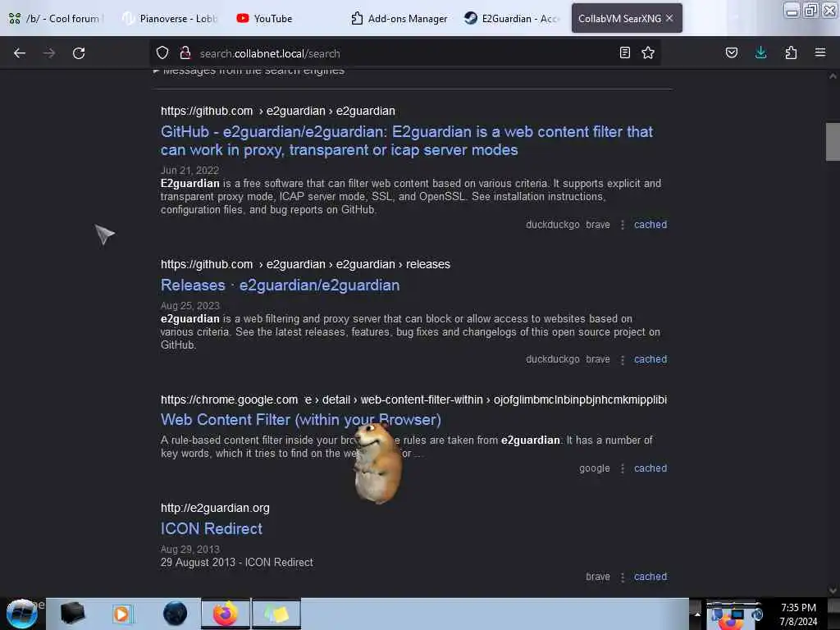Click the github.com releases URL breadcrumb
Viewport: 840px width, 630px height.
305,264
